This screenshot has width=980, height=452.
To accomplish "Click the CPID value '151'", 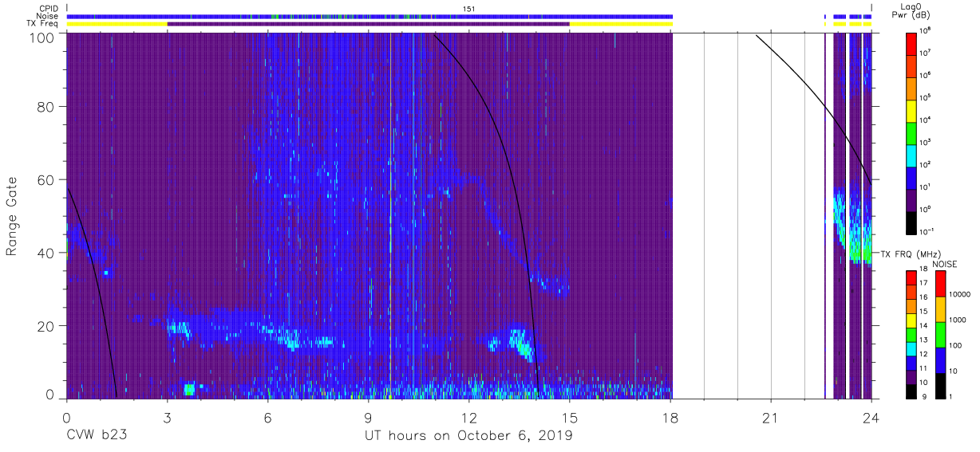I will 469,8.
